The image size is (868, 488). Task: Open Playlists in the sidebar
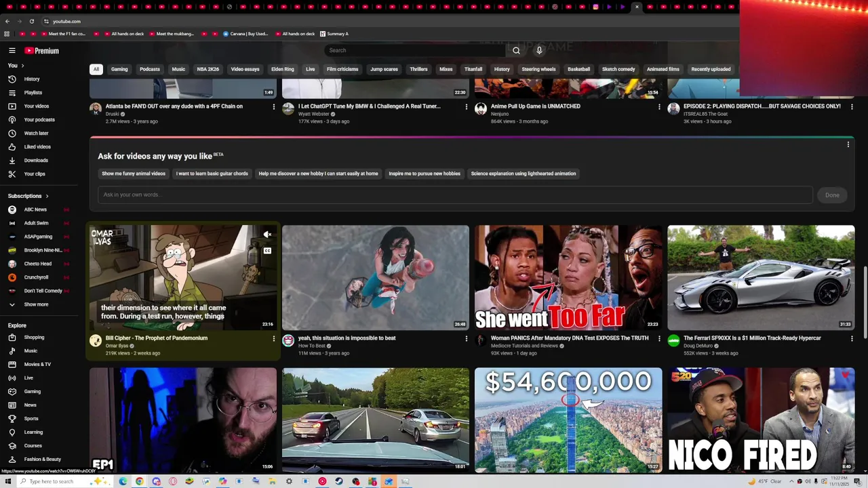tap(33, 93)
